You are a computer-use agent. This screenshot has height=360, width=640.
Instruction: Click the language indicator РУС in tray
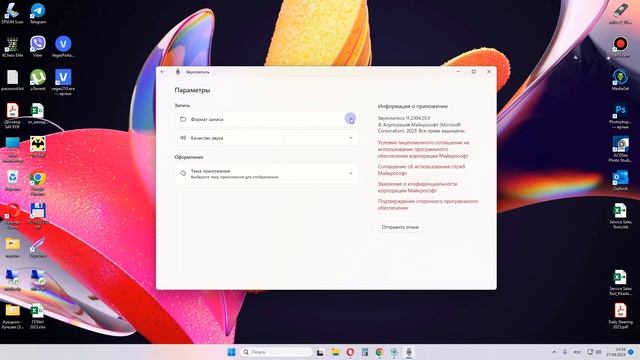point(578,352)
